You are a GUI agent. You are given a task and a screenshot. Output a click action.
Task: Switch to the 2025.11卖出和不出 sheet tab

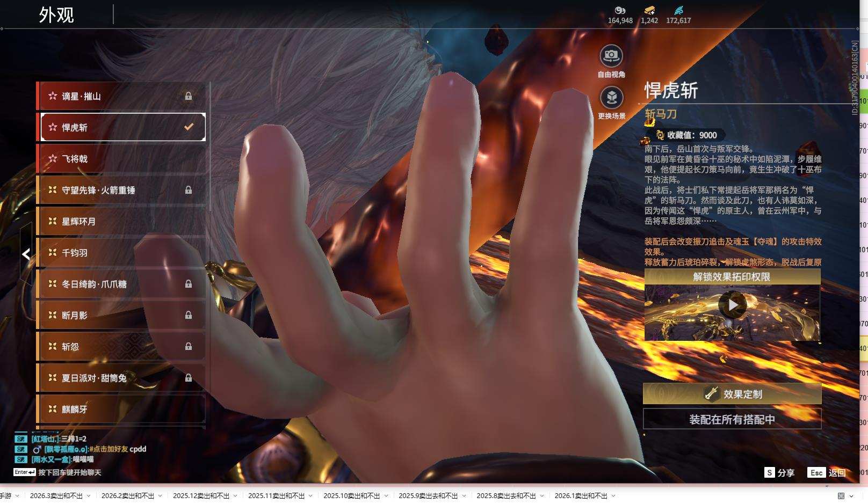tap(276, 496)
